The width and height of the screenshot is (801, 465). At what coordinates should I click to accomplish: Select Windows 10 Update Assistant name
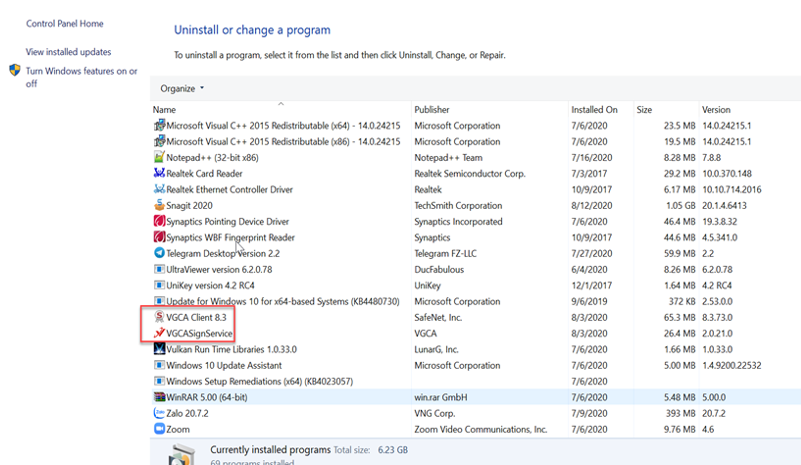pyautogui.click(x=224, y=365)
